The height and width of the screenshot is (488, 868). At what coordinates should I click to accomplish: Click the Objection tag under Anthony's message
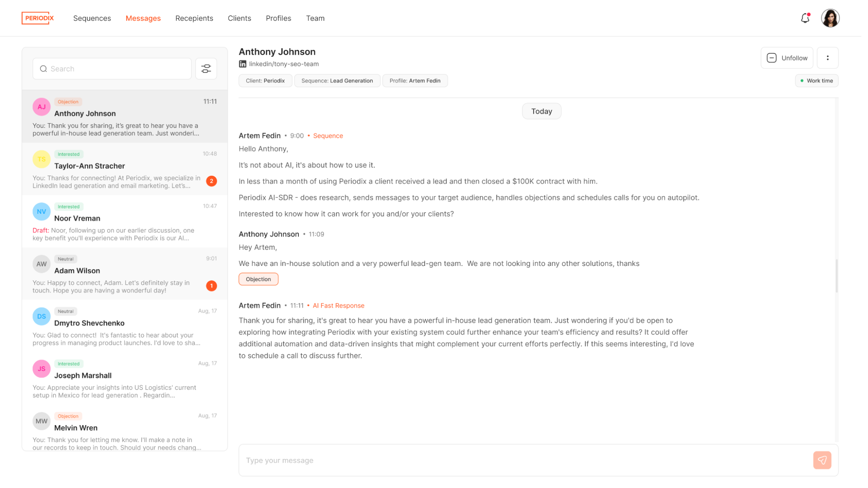[258, 279]
